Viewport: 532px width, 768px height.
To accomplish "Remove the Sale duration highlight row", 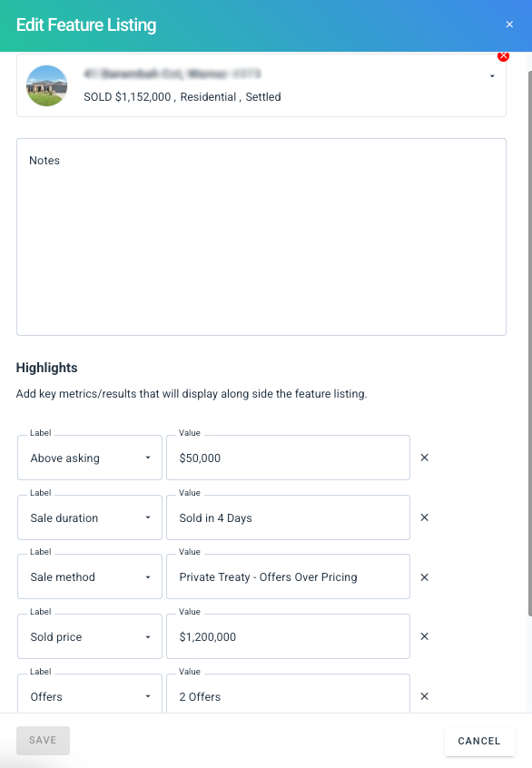I will click(424, 517).
